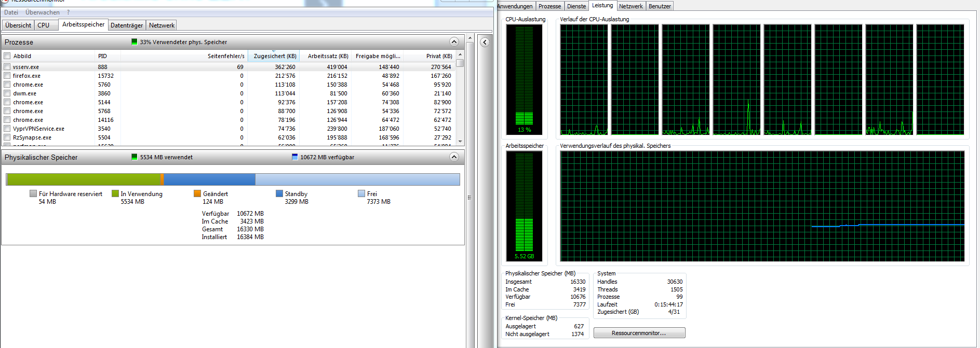Open Dienste tab in Task Manager

pos(576,6)
